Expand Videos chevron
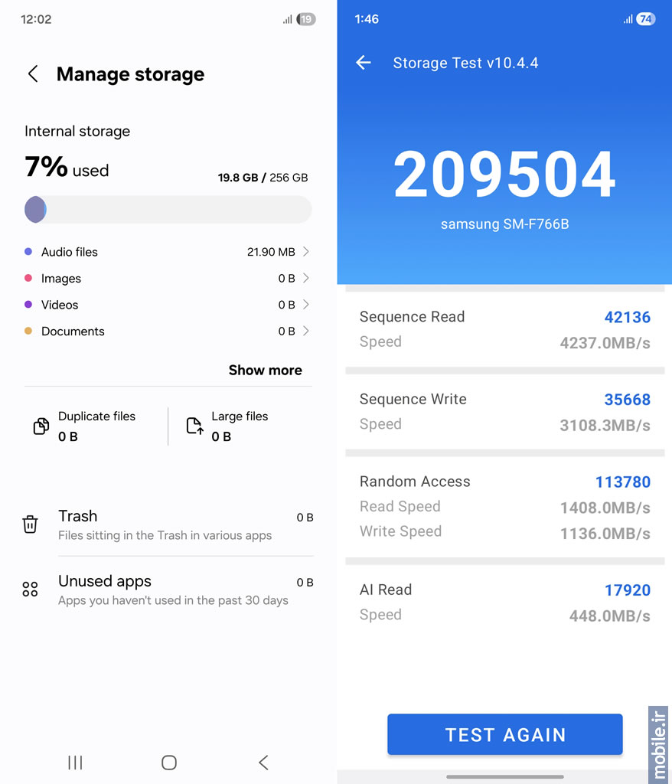The height and width of the screenshot is (784, 672). pos(306,305)
